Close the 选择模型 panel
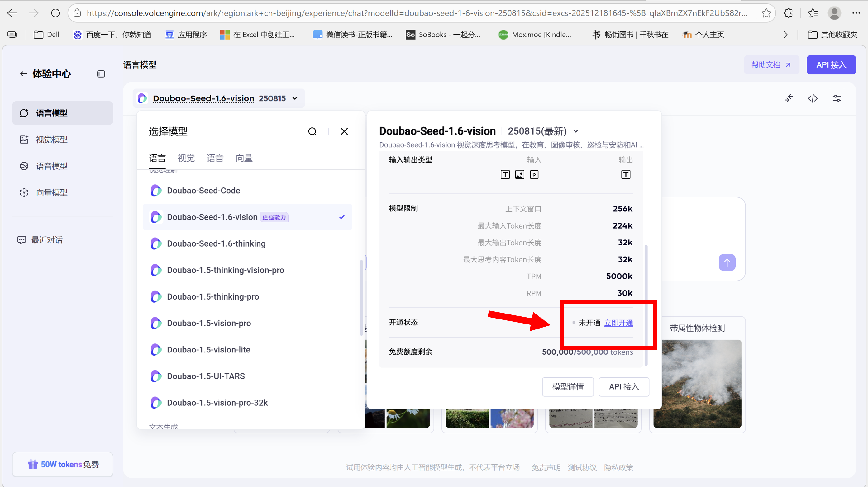The width and height of the screenshot is (868, 487). pyautogui.click(x=344, y=131)
